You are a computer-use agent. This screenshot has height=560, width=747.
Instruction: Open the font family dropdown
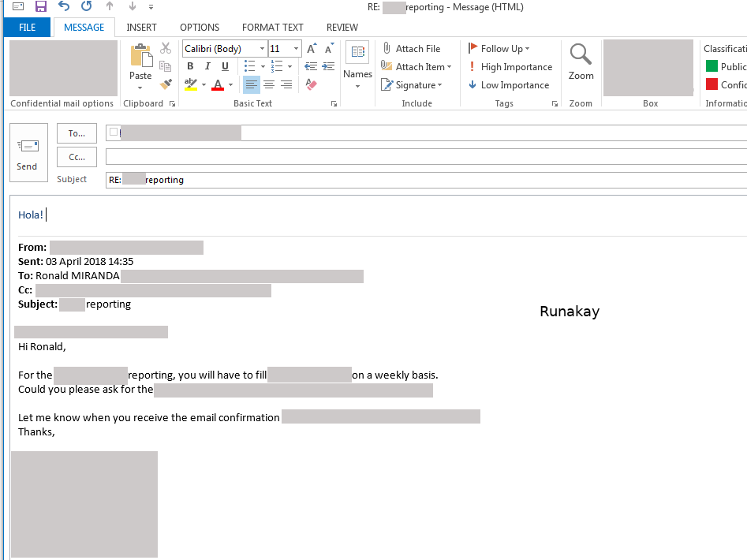tap(261, 48)
